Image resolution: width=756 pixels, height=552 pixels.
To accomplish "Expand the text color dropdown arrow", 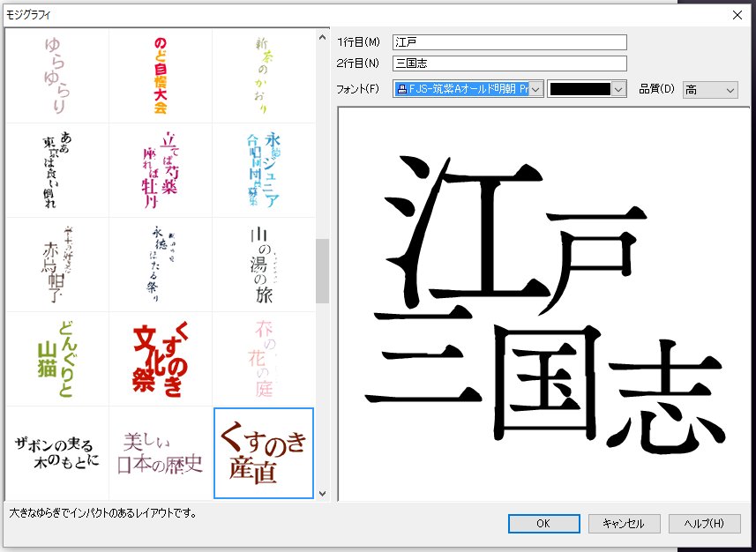I will pos(617,88).
